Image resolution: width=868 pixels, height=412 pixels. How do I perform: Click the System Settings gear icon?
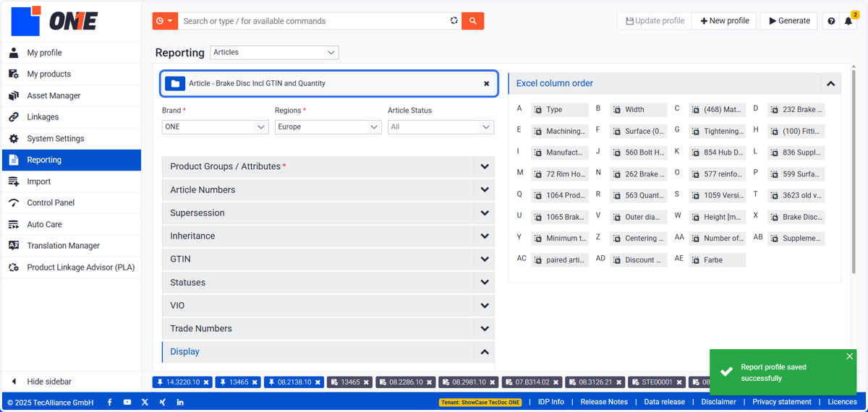pos(14,139)
